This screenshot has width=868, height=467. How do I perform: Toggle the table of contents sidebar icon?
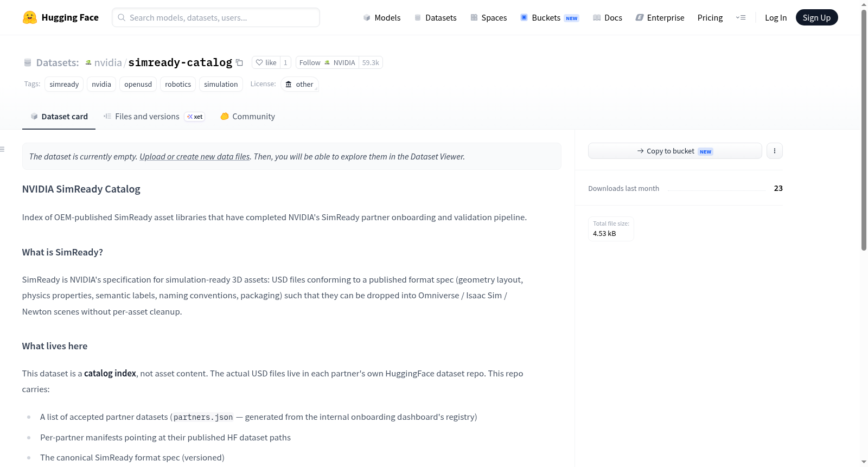pyautogui.click(x=2, y=149)
